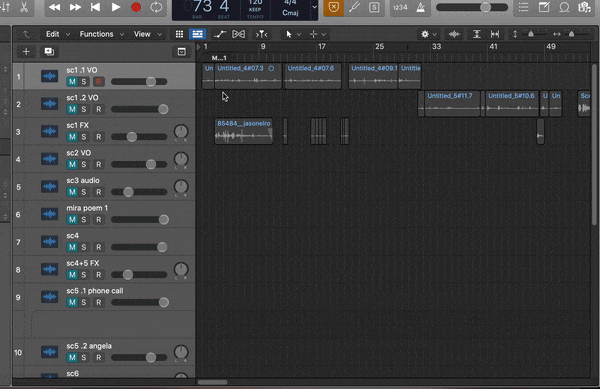Screen dimensions: 600x389
Task: Open the Note Pads button
Action: 544,7
